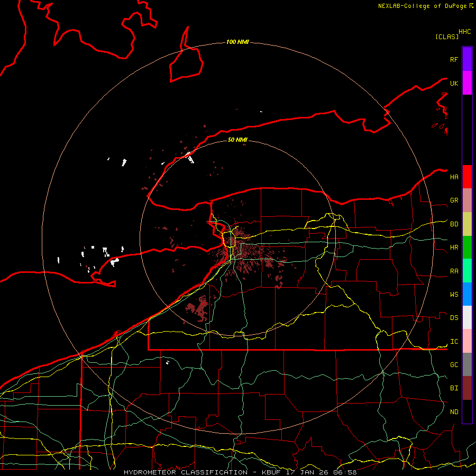Click the BD yellow legend swatch

click(467, 224)
